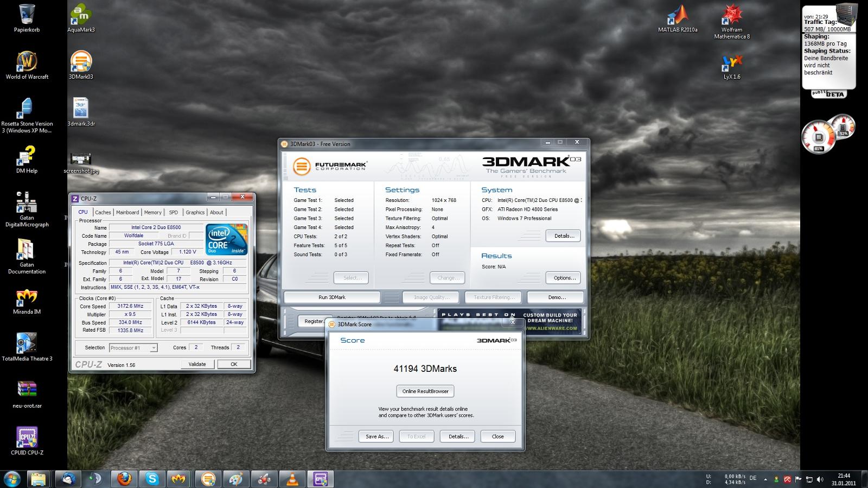The height and width of the screenshot is (488, 868).
Task: Switch to the About tab in CPU-Z
Action: click(216, 212)
